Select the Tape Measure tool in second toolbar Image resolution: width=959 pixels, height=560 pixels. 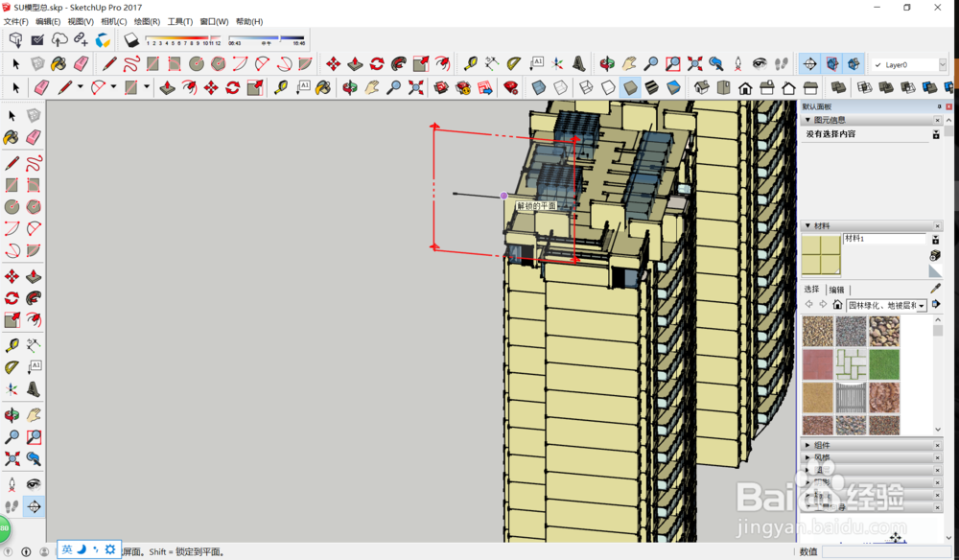(281, 88)
